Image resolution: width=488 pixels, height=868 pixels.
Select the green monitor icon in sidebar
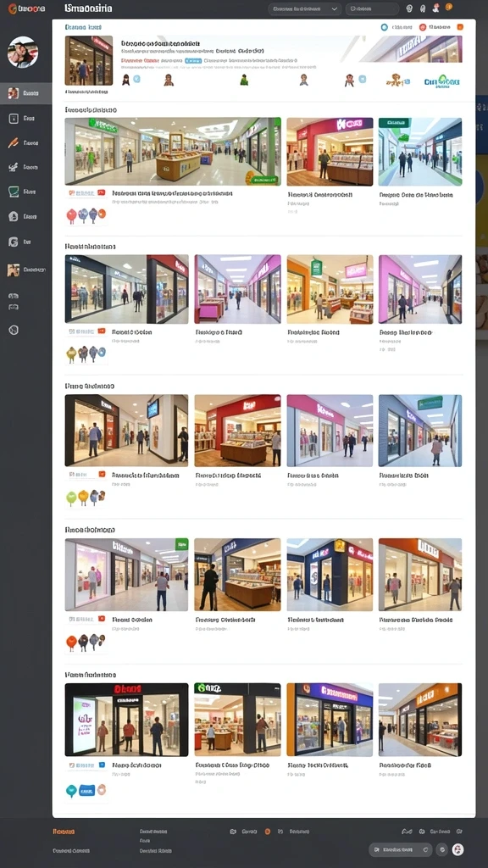14,192
